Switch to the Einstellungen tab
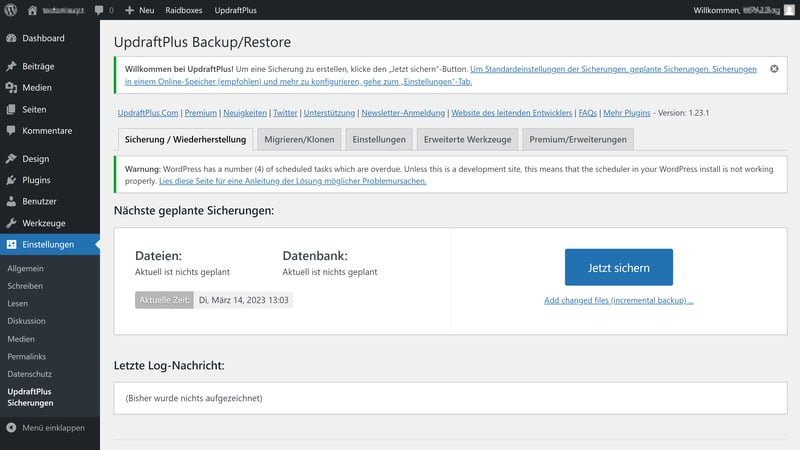The image size is (800, 450). coord(379,139)
